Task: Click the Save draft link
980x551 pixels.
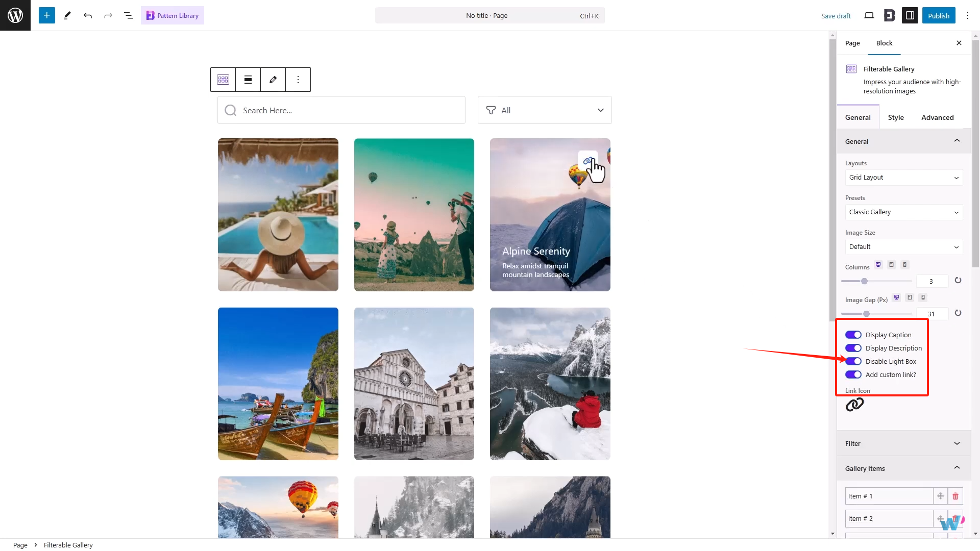Action: point(836,15)
